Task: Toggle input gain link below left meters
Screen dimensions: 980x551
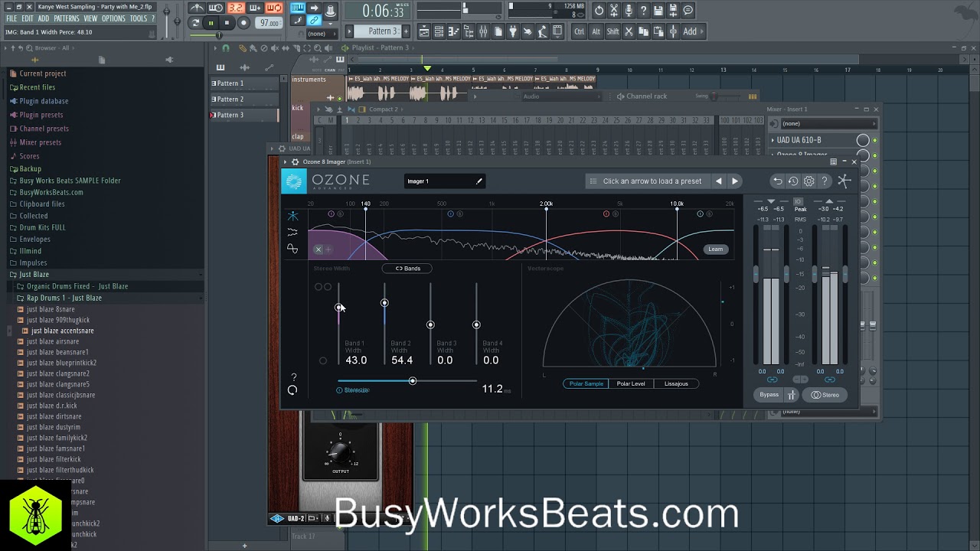Action: coord(772,380)
